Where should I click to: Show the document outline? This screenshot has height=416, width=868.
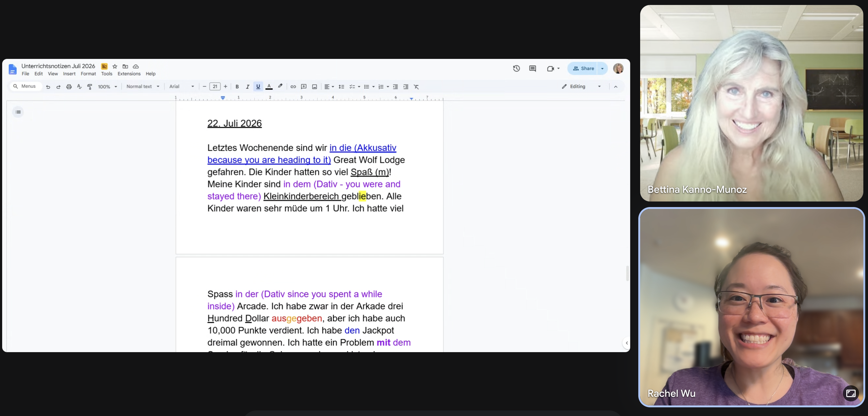(x=18, y=112)
